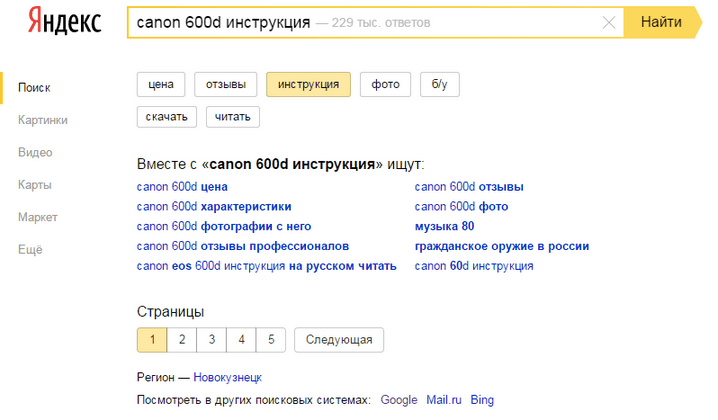This screenshot has height=420, width=718.
Task: View the query in Mail.ru
Action: pyautogui.click(x=444, y=400)
